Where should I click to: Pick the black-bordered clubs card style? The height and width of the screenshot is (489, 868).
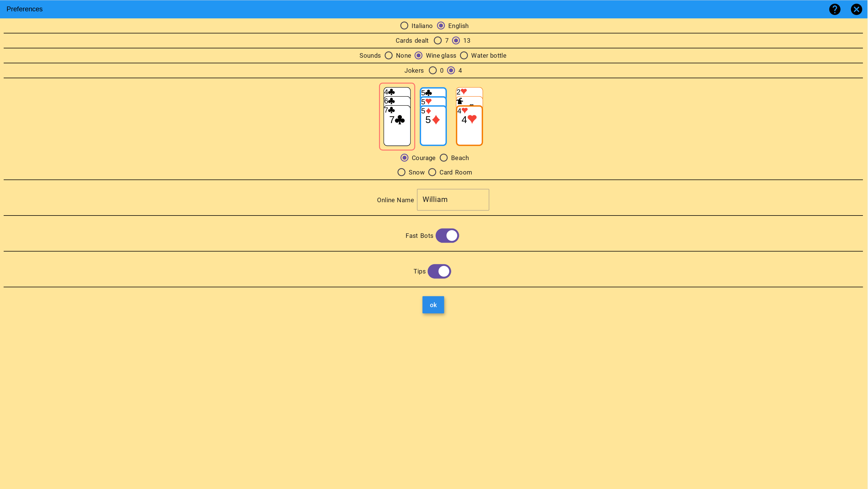397,116
